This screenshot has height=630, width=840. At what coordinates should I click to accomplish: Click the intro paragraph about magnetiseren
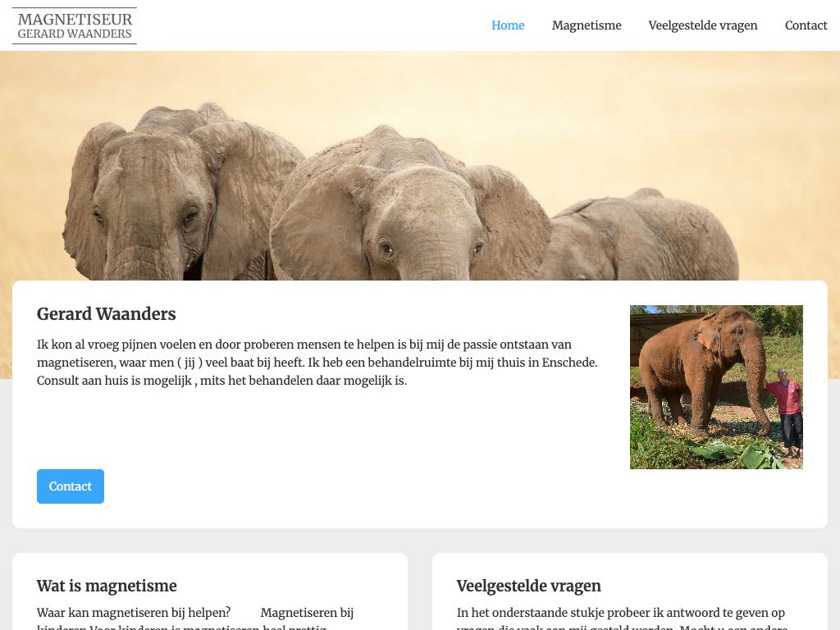click(317, 362)
